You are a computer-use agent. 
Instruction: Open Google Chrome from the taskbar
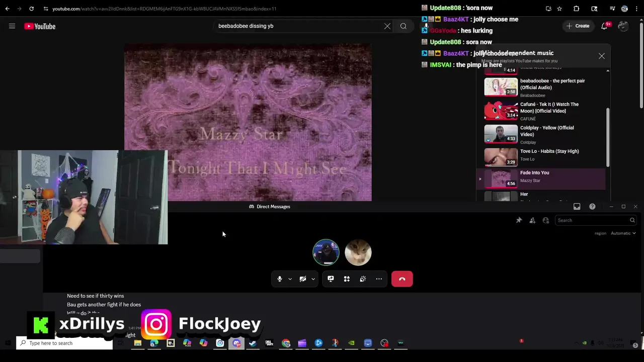[x=286, y=343]
